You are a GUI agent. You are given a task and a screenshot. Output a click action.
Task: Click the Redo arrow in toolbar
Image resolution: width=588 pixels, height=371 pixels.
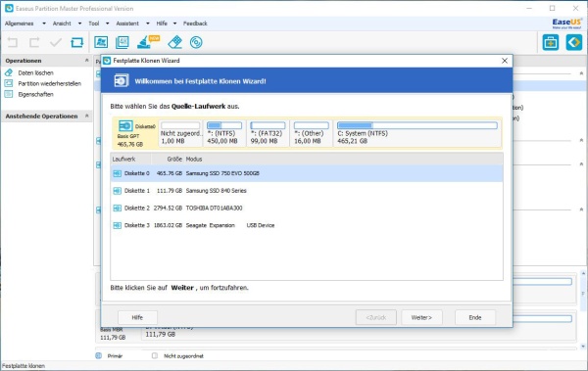click(x=34, y=42)
